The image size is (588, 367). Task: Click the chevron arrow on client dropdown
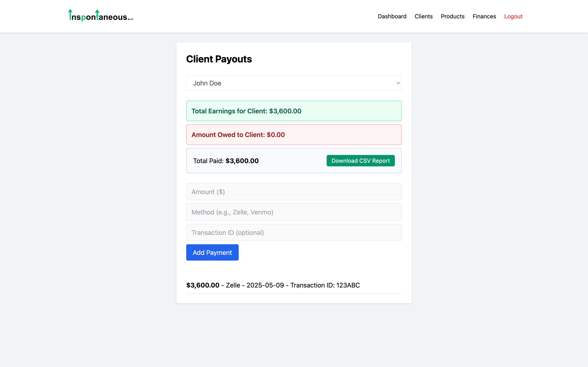[x=398, y=83]
